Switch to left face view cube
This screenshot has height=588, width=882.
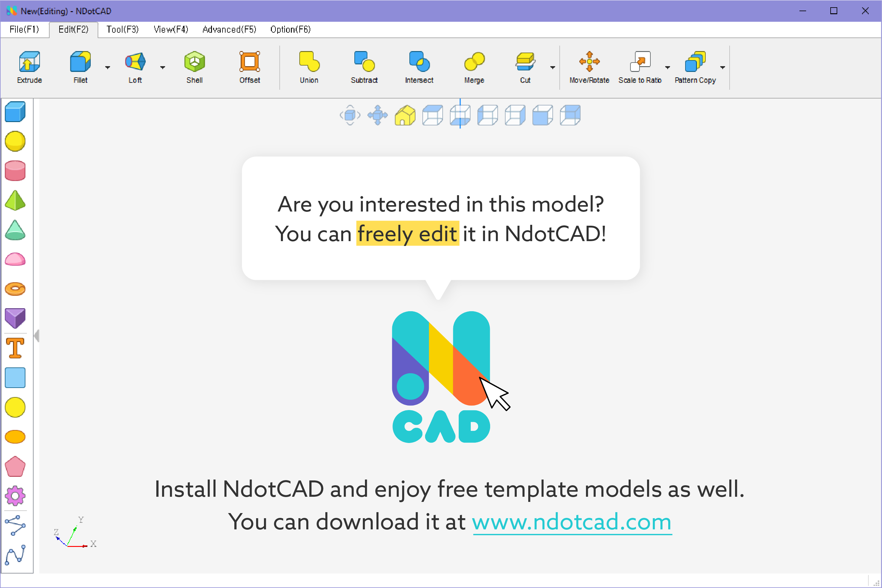click(x=488, y=115)
